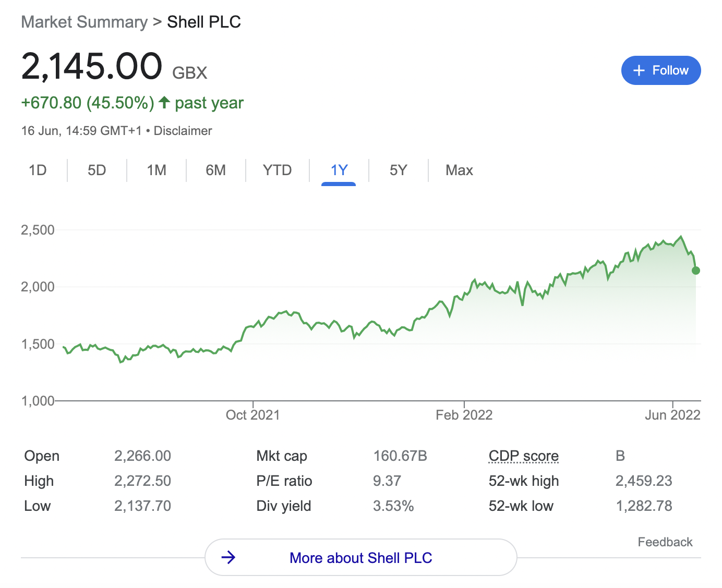Switch to the 6M chart range
Image resolution: width=722 pixels, height=588 pixels.
coord(215,170)
